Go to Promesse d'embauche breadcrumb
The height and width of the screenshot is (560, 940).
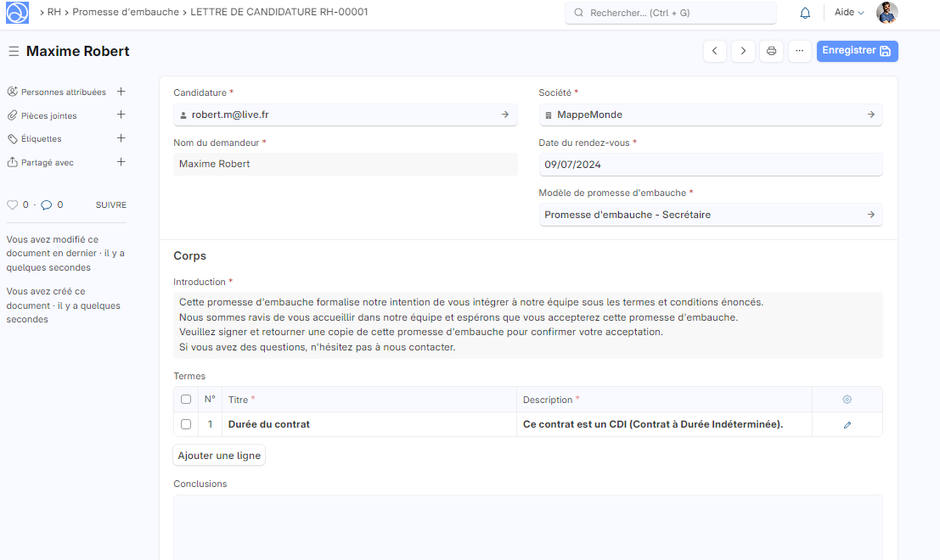click(x=126, y=13)
